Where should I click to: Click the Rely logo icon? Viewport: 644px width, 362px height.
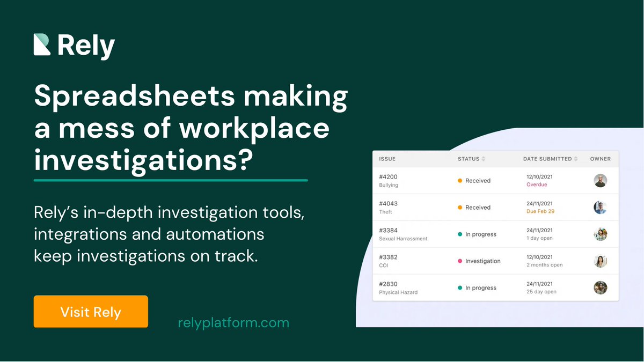[x=42, y=45]
